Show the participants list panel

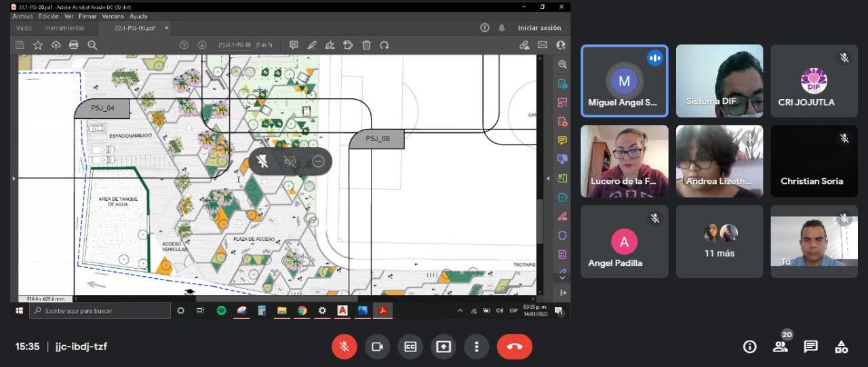pyautogui.click(x=781, y=347)
